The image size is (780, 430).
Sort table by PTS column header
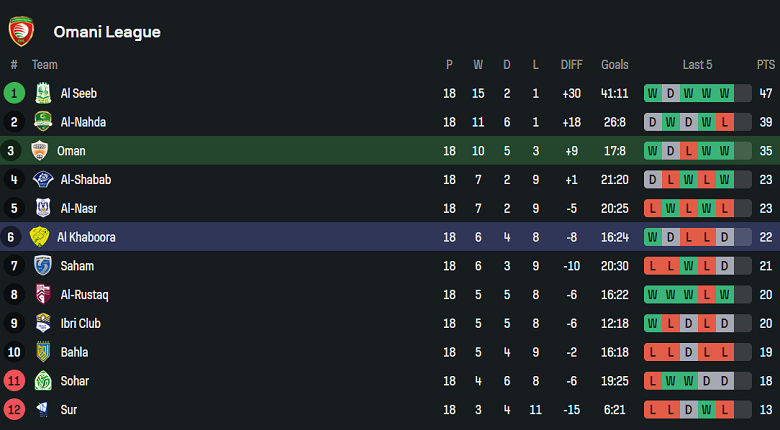coord(765,64)
